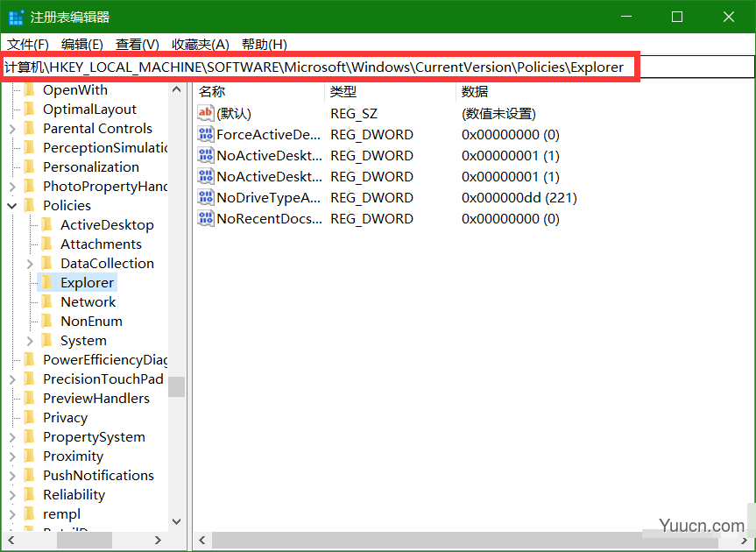The width and height of the screenshot is (756, 552).
Task: Click REG_DWORD type of ForceActiveDe... row
Action: (x=371, y=135)
